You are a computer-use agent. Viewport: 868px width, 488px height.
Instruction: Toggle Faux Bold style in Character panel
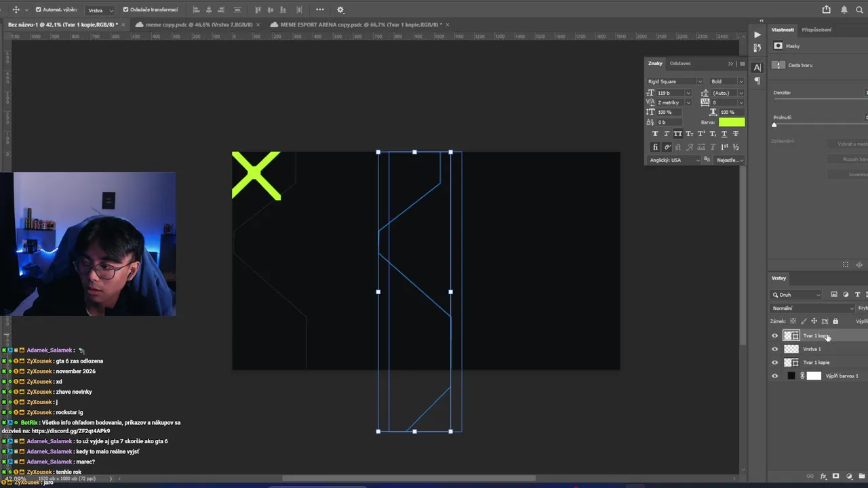point(655,134)
